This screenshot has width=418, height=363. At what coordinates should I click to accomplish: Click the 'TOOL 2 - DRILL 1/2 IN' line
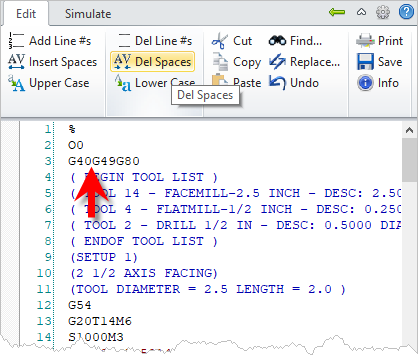(235, 225)
